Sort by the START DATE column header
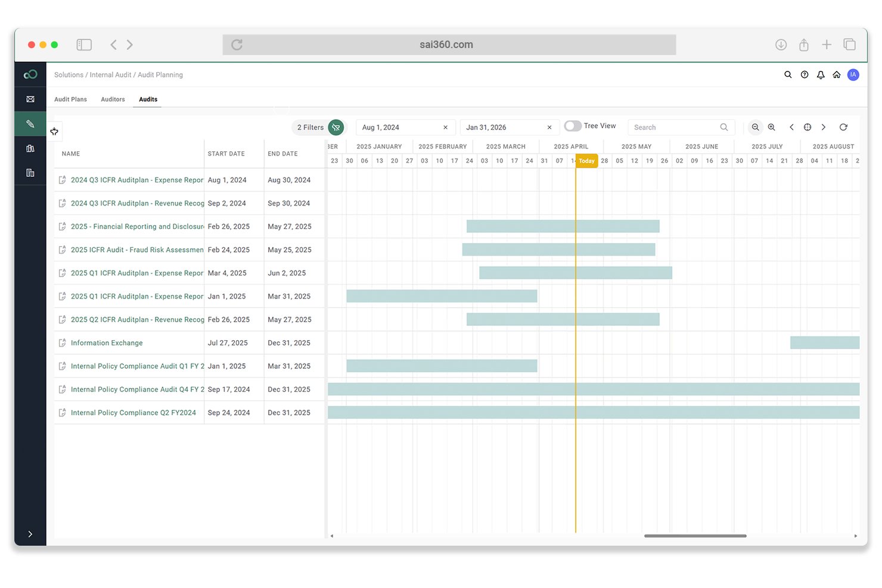882x588 pixels. [x=226, y=154]
